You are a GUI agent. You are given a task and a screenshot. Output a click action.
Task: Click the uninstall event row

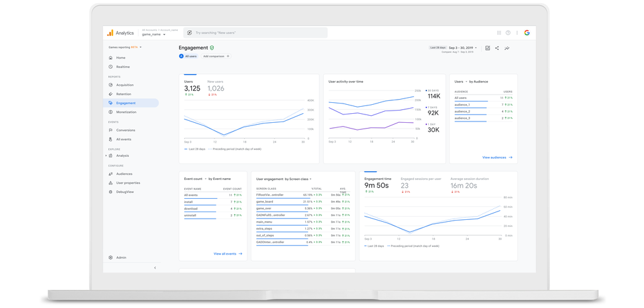[x=213, y=215]
